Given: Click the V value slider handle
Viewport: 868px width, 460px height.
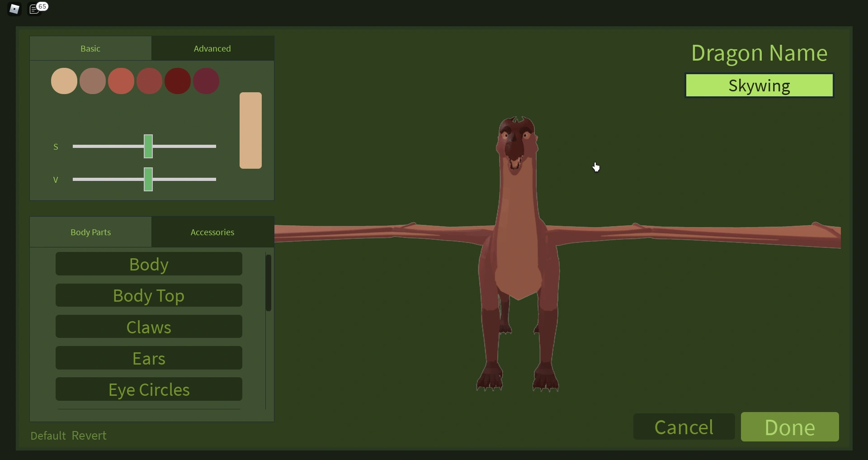Looking at the screenshot, I should tap(148, 179).
